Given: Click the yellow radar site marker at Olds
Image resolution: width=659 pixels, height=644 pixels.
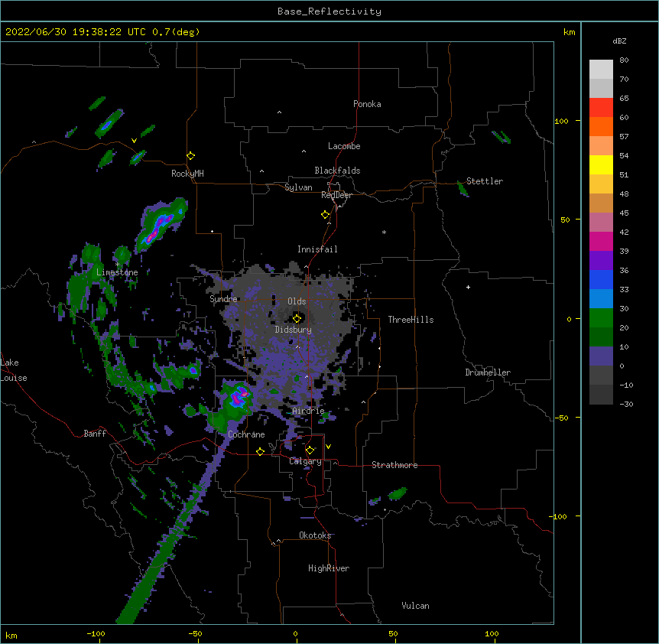Looking at the screenshot, I should point(297,318).
